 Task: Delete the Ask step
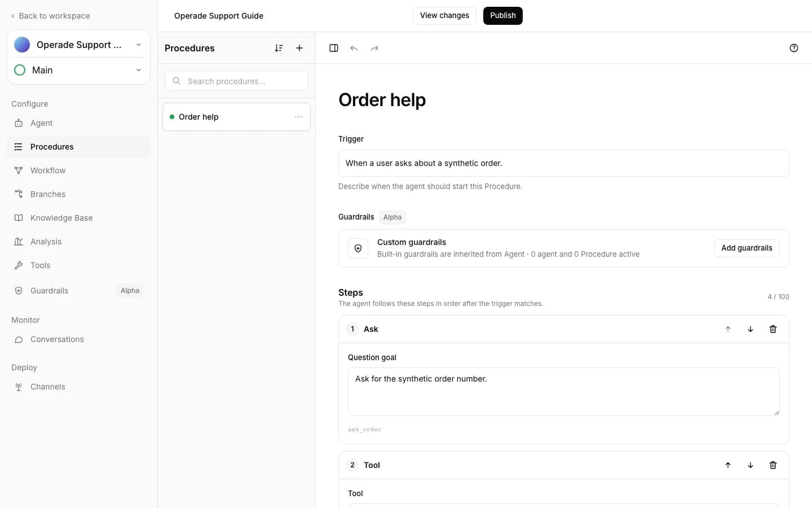click(x=773, y=329)
